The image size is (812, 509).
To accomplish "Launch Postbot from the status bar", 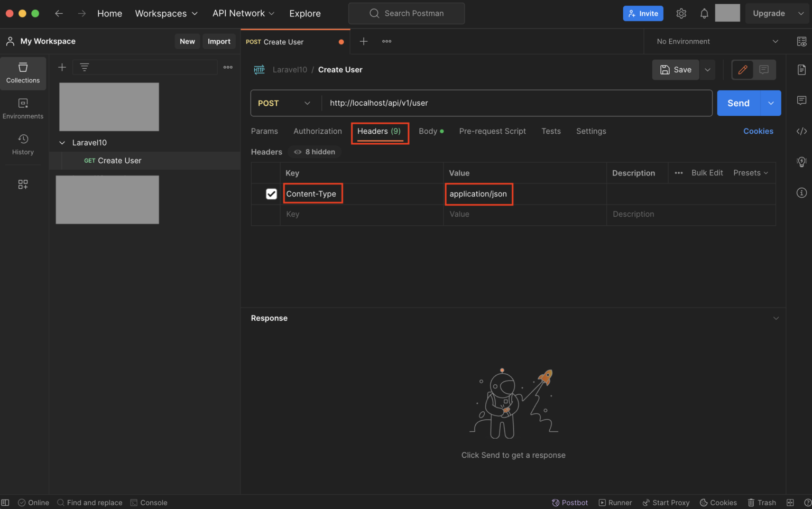I will pos(569,502).
